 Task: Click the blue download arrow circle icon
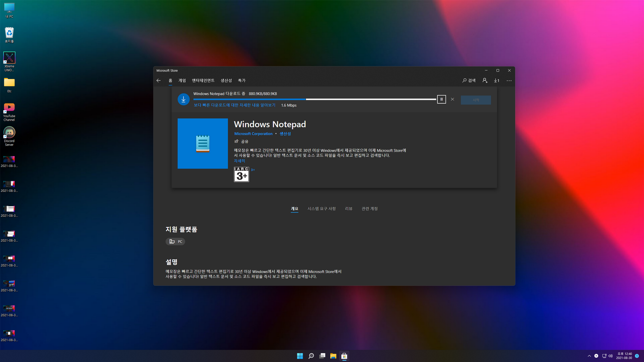click(184, 99)
